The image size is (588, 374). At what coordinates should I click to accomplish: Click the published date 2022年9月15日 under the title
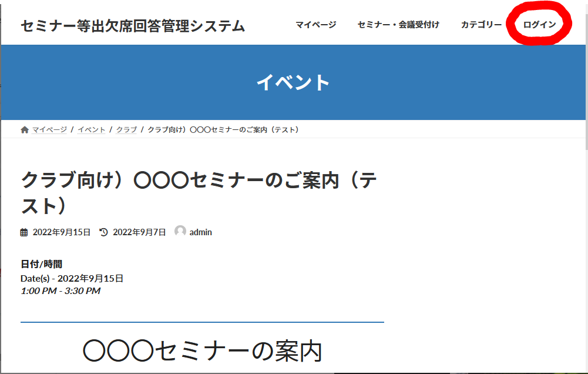62,232
